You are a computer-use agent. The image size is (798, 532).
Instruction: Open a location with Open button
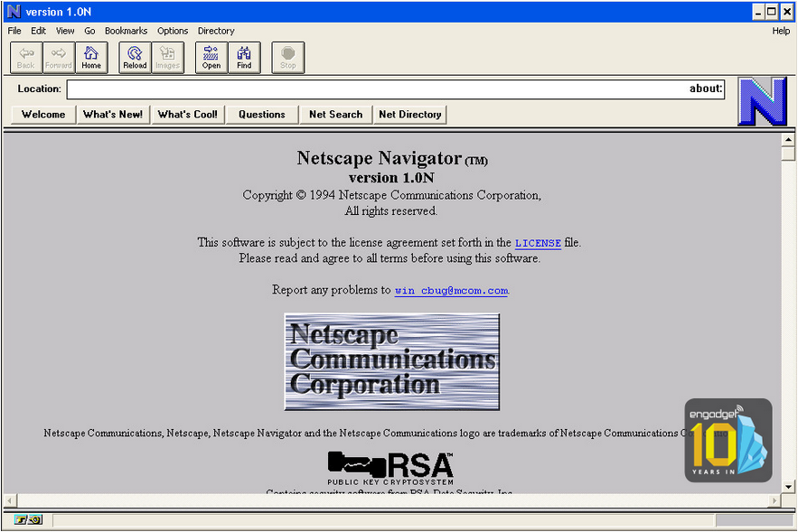(x=211, y=58)
